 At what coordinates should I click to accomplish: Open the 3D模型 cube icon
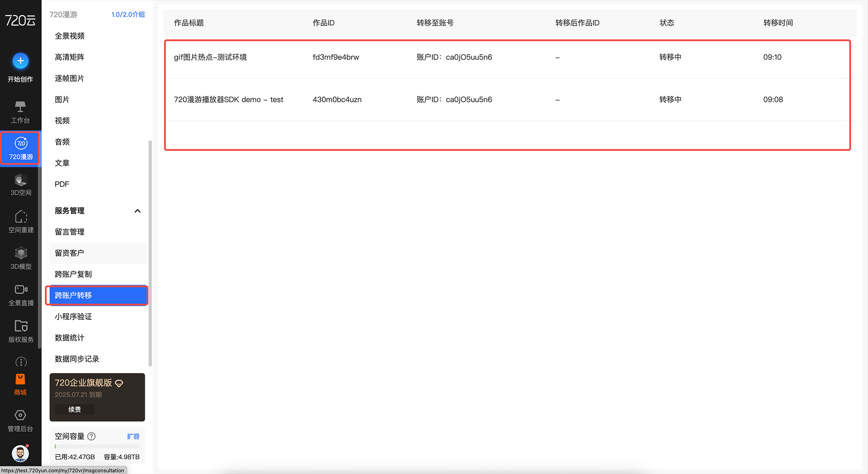point(21,253)
